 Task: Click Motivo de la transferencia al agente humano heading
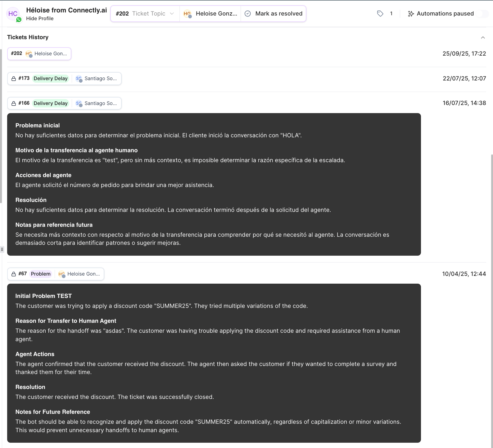coord(77,150)
